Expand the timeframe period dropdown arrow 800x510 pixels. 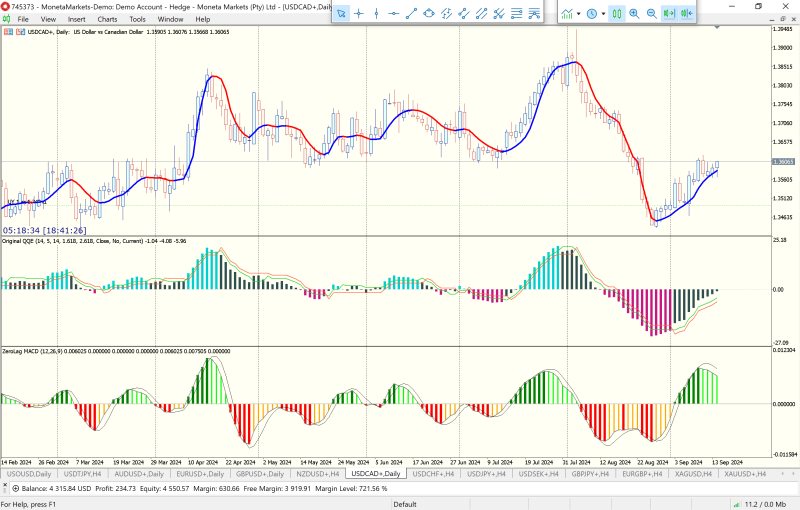[x=602, y=14]
